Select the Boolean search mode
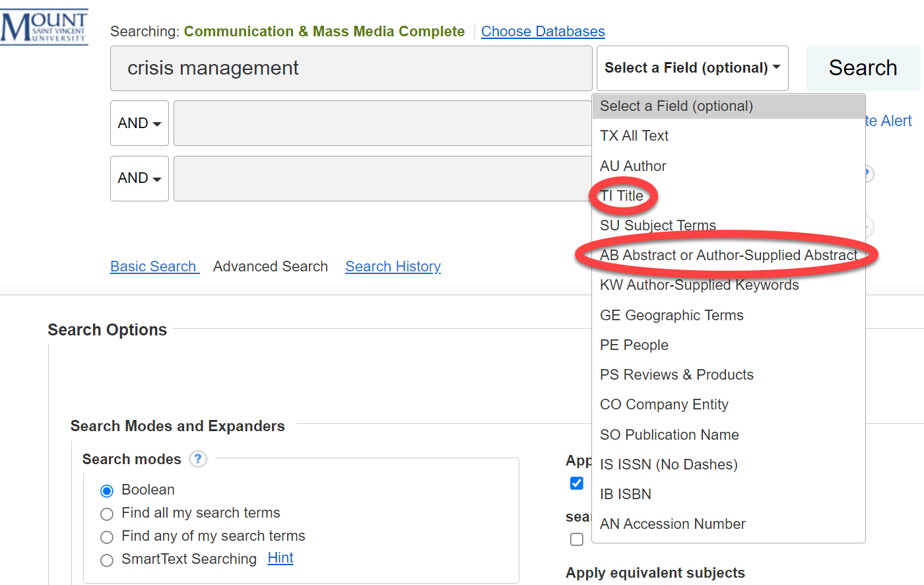 (107, 491)
